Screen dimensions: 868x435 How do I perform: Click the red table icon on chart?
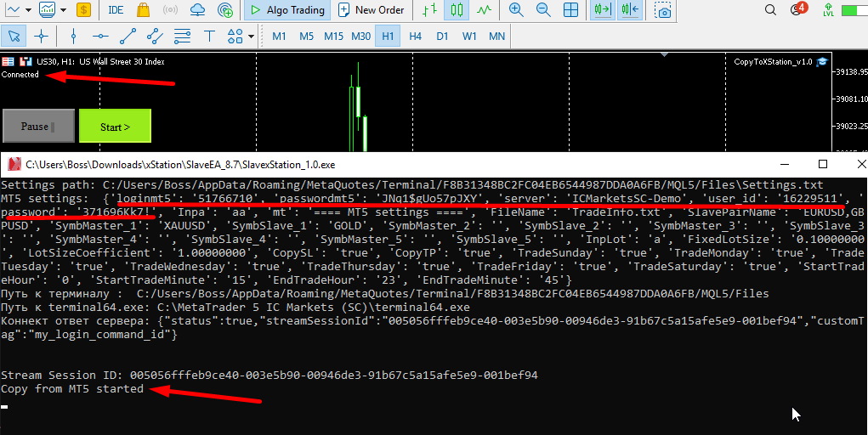[x=8, y=61]
